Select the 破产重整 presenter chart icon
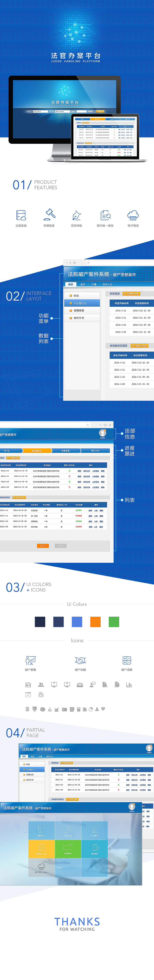154x980 pixels. 30,660
